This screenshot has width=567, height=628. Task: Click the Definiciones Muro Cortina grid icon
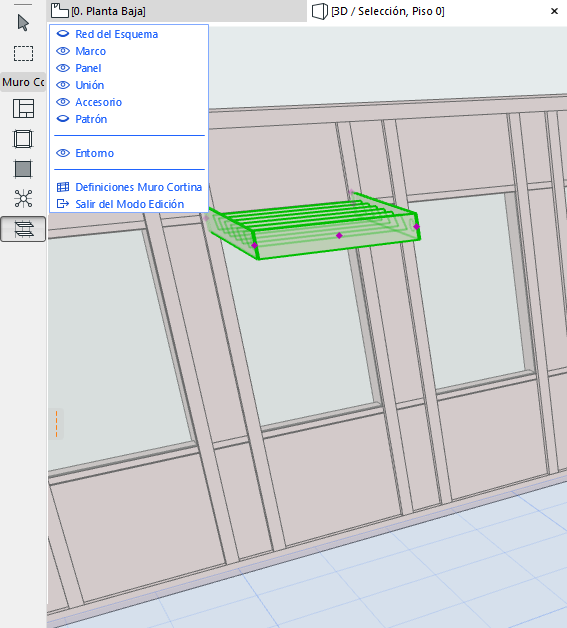click(x=63, y=187)
